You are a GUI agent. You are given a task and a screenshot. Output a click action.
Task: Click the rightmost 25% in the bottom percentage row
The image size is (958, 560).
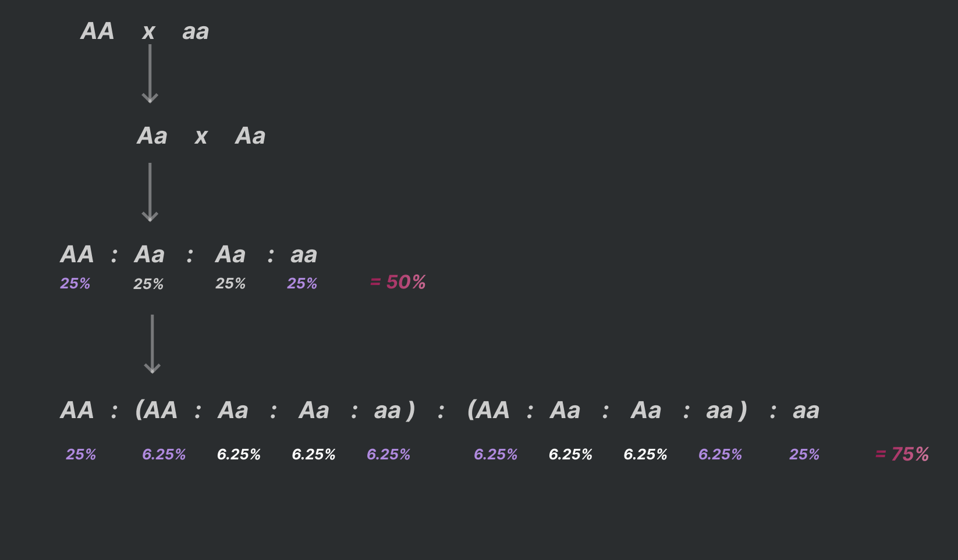[804, 454]
